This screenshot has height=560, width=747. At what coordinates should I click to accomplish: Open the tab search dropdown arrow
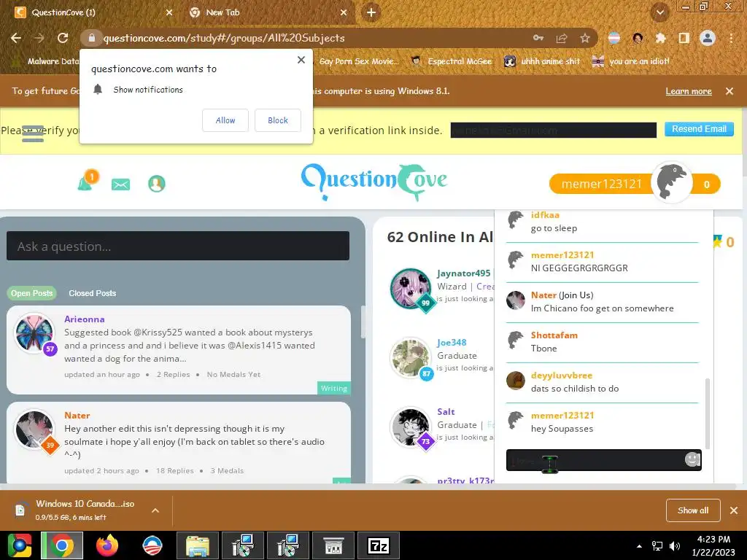tap(659, 12)
